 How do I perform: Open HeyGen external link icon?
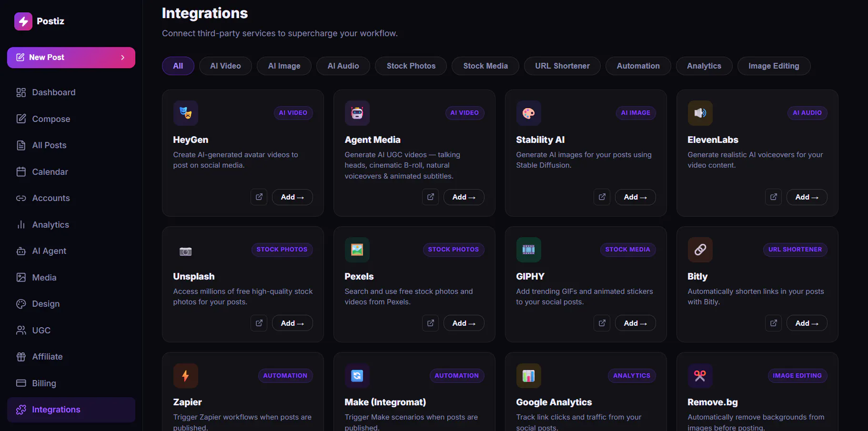(x=259, y=197)
